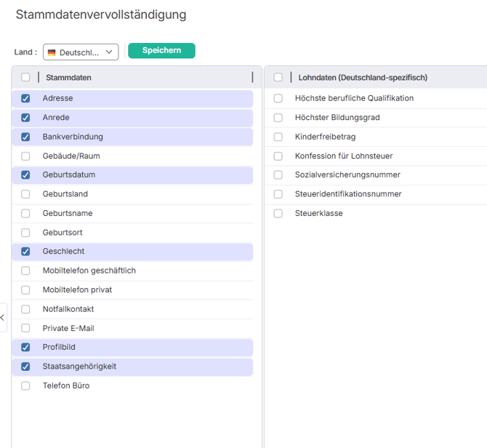Screen dimensions: 487x448
Task: Collapse the side panel with left chevron
Action: pyautogui.click(x=3, y=318)
